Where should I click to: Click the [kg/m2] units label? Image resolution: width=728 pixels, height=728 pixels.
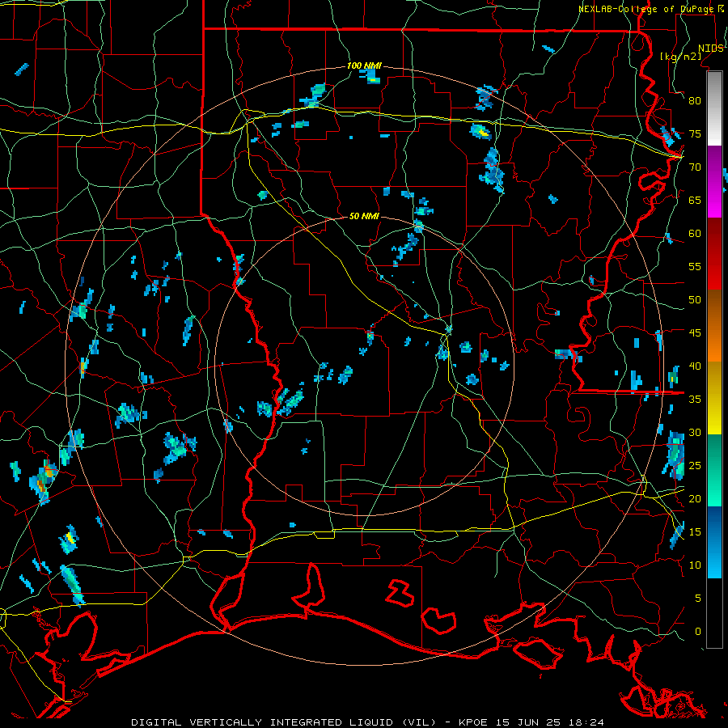(x=681, y=57)
